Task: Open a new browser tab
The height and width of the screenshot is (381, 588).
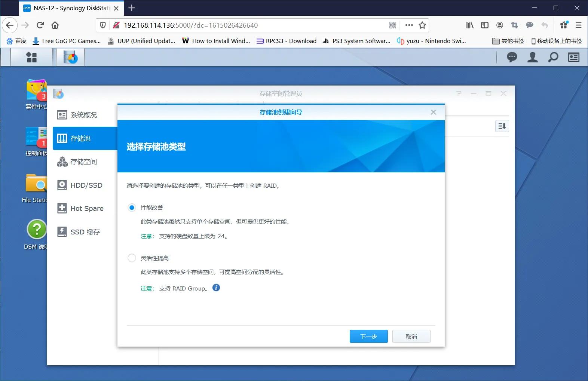Action: point(132,8)
